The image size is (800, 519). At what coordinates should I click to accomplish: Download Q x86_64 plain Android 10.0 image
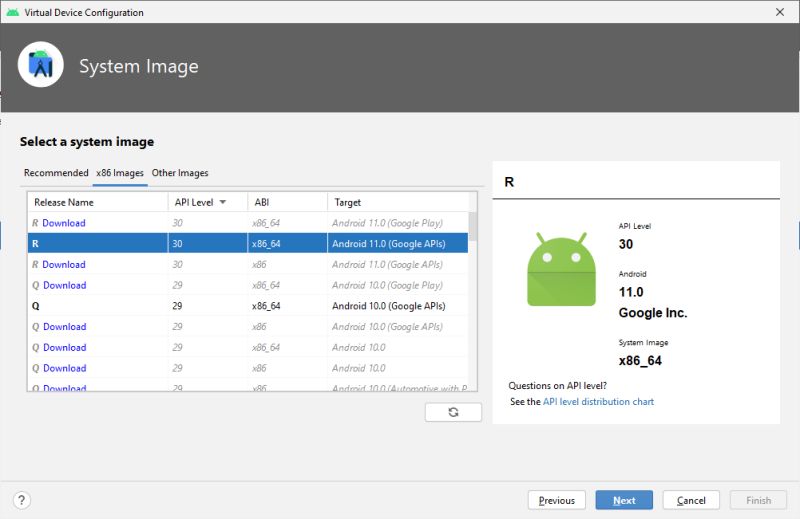point(64,348)
